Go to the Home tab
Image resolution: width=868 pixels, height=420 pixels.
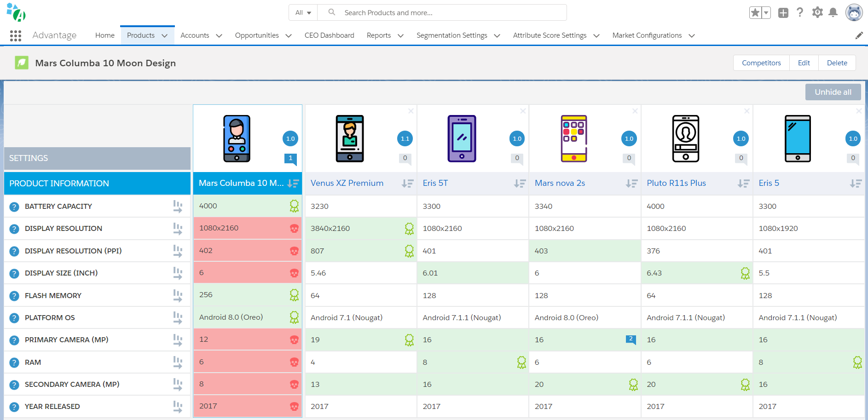click(105, 35)
